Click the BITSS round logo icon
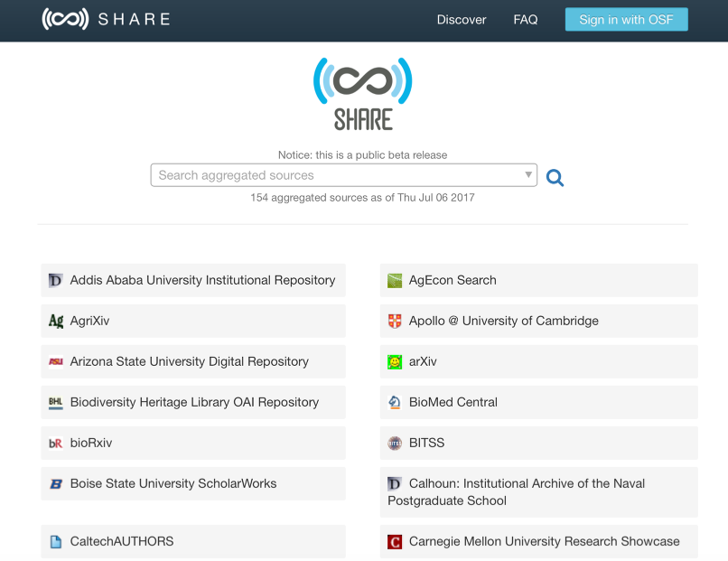 coord(395,443)
